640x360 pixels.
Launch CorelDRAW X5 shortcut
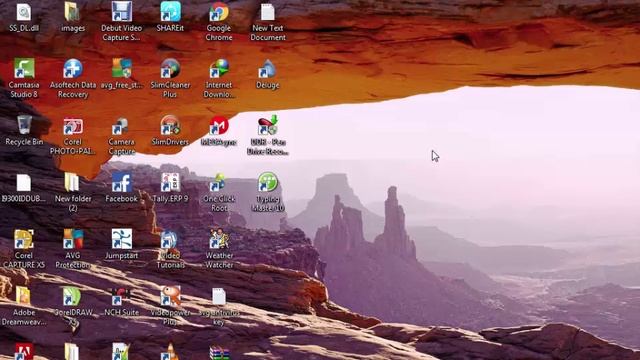point(73,296)
